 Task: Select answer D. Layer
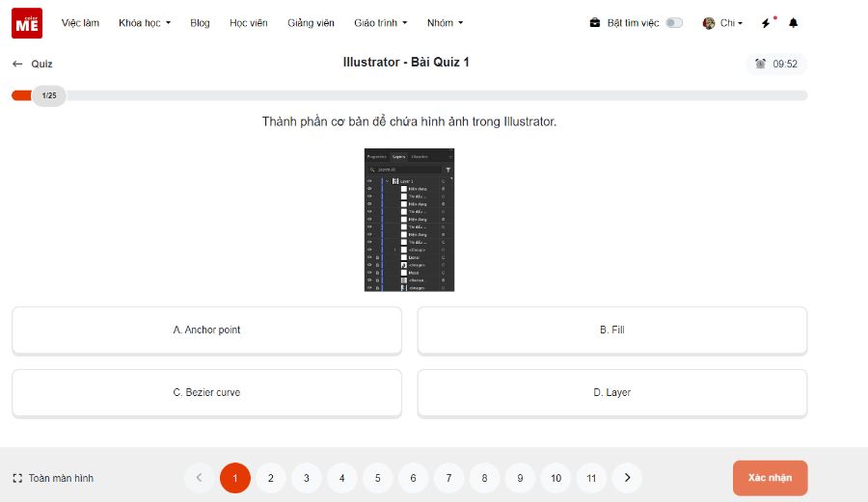click(612, 392)
